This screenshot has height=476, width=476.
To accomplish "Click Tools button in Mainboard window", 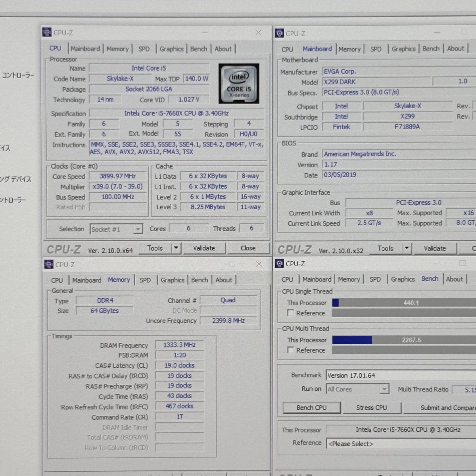I will [x=386, y=249].
